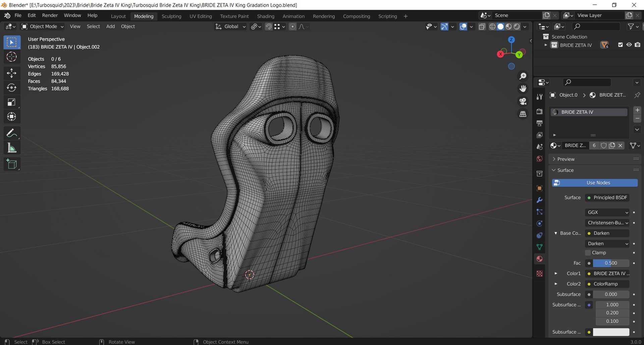This screenshot has width=644, height=345.
Task: Open the Global orientation dropdown
Action: [x=230, y=27]
